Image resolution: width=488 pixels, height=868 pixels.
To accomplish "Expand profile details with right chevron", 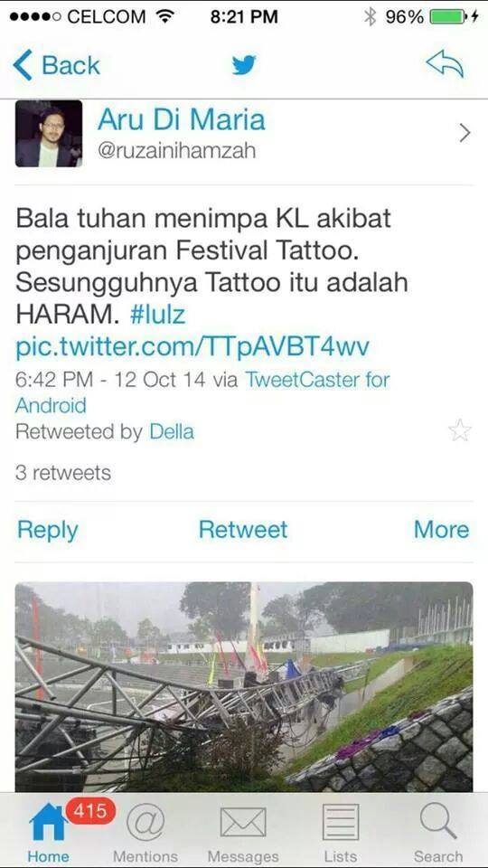I will coord(465,133).
